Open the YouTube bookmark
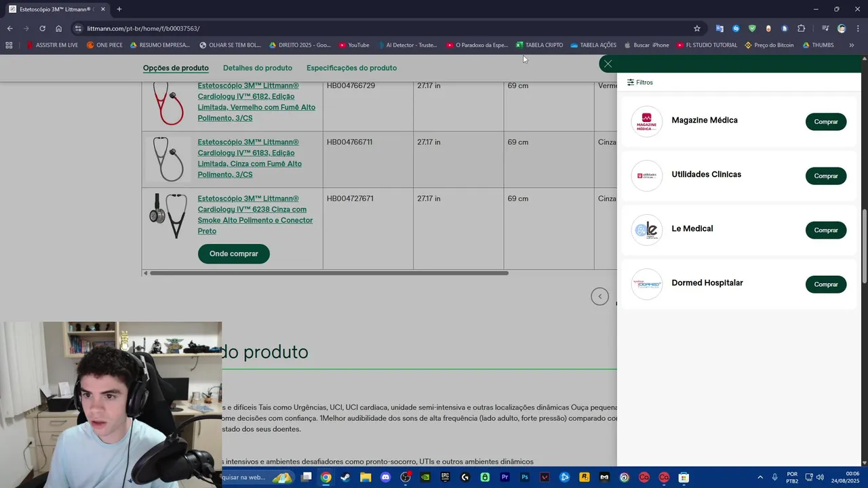Image resolution: width=868 pixels, height=488 pixels. coord(354,45)
